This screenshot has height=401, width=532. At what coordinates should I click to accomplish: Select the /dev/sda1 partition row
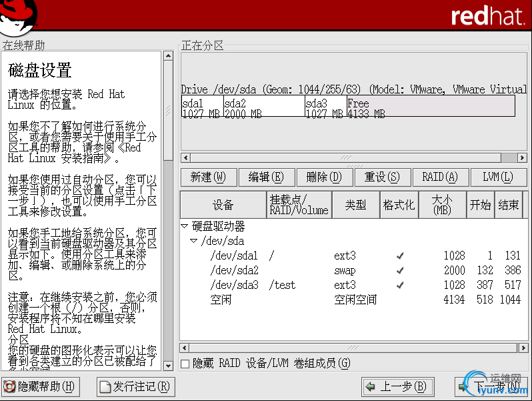coord(353,256)
